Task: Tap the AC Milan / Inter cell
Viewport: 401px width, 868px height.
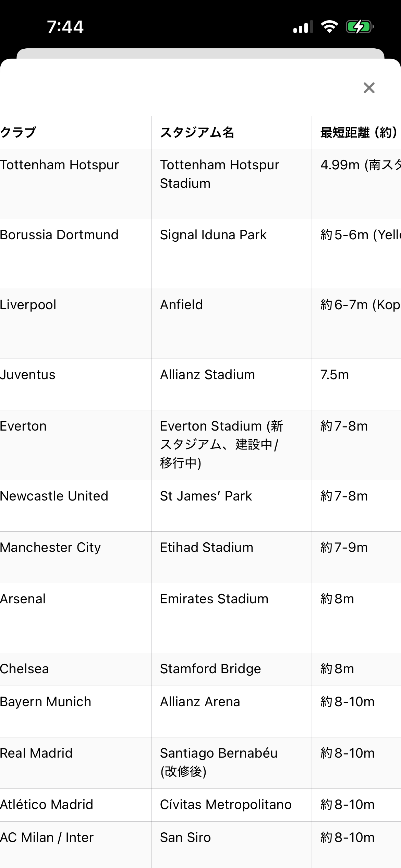Action: pos(47,838)
